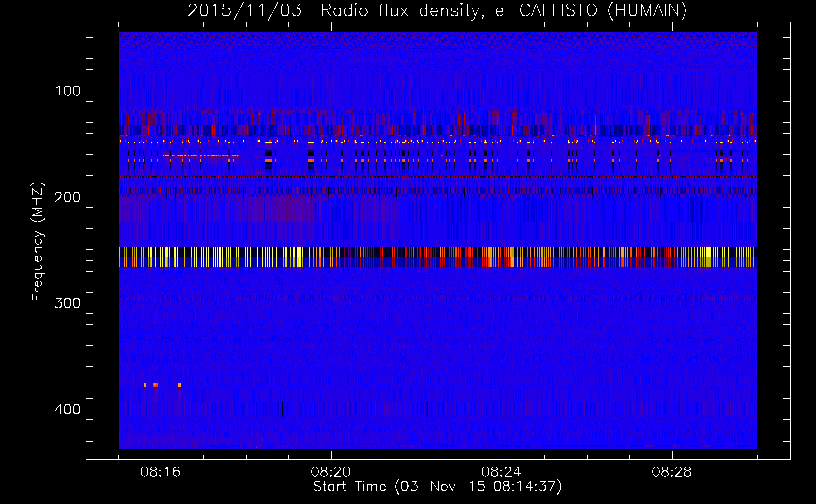Image resolution: width=816 pixels, height=504 pixels.
Task: Click the 300 frequency tick label
Action: point(68,303)
